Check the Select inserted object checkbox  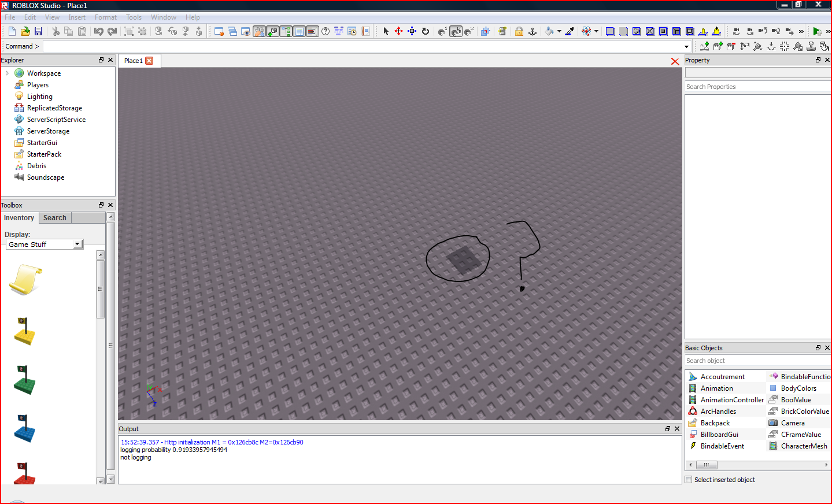pyautogui.click(x=689, y=480)
